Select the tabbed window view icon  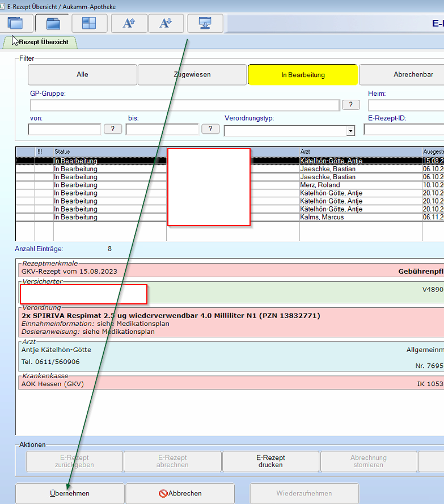click(53, 23)
